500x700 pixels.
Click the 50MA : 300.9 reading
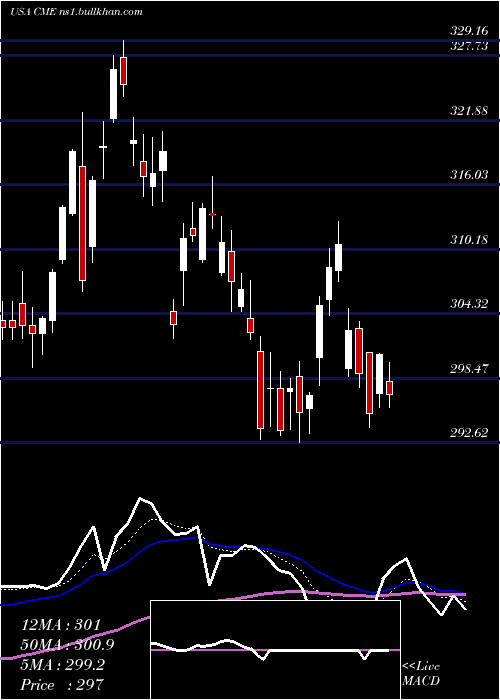point(67,645)
